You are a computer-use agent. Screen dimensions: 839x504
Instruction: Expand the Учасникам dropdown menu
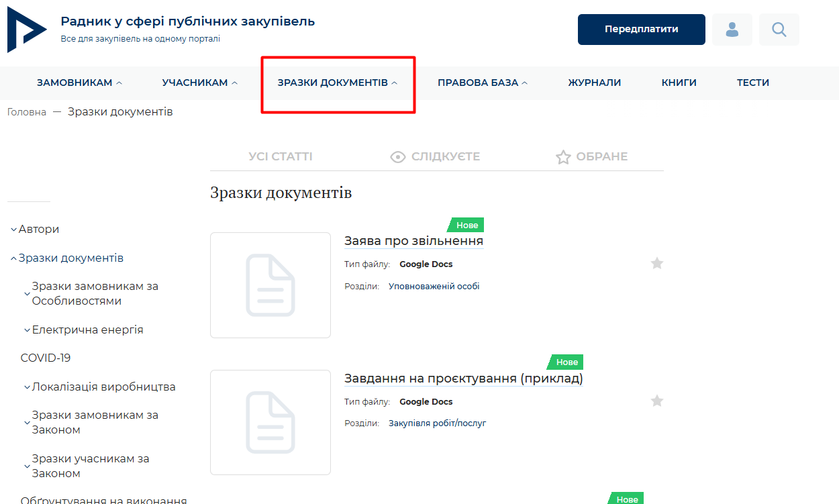(x=199, y=83)
